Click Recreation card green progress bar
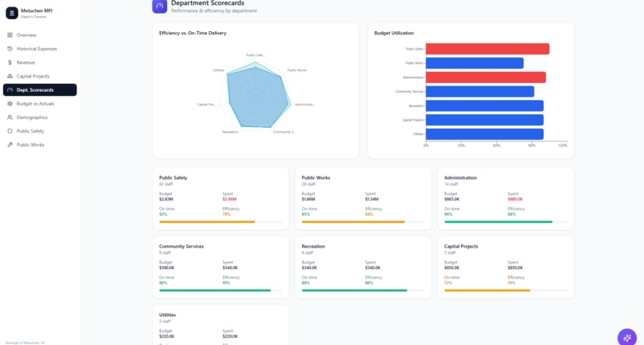Viewport: 644px width, 345px height. (x=363, y=291)
